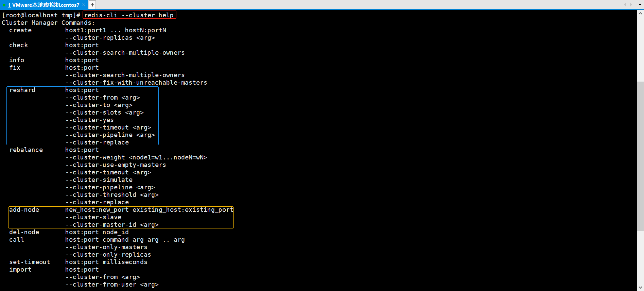The height and width of the screenshot is (291, 644).
Task: Open a new session tab with plus button
Action: [92, 5]
